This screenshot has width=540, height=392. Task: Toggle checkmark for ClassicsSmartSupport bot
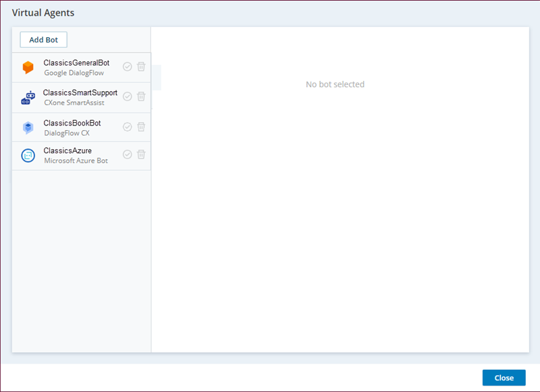tap(128, 96)
